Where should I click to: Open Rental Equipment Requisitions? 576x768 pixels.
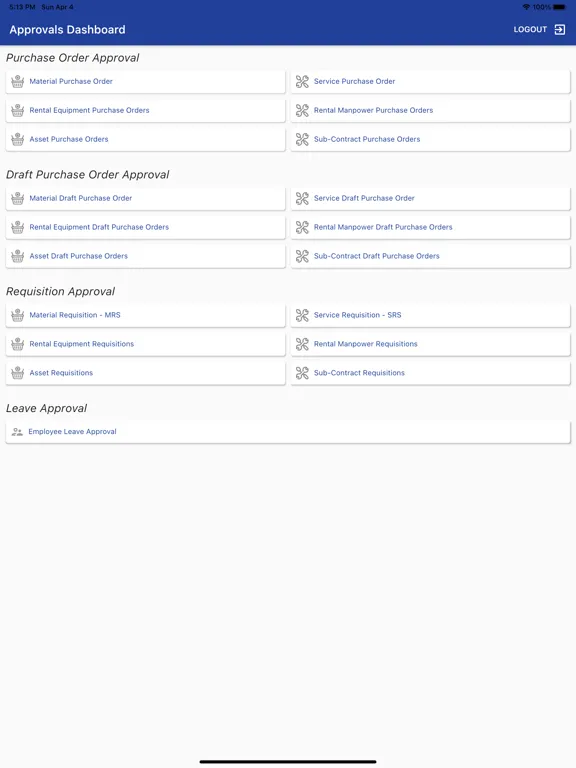(145, 344)
